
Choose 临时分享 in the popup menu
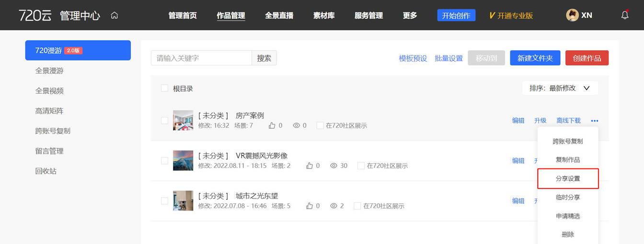[x=568, y=197]
